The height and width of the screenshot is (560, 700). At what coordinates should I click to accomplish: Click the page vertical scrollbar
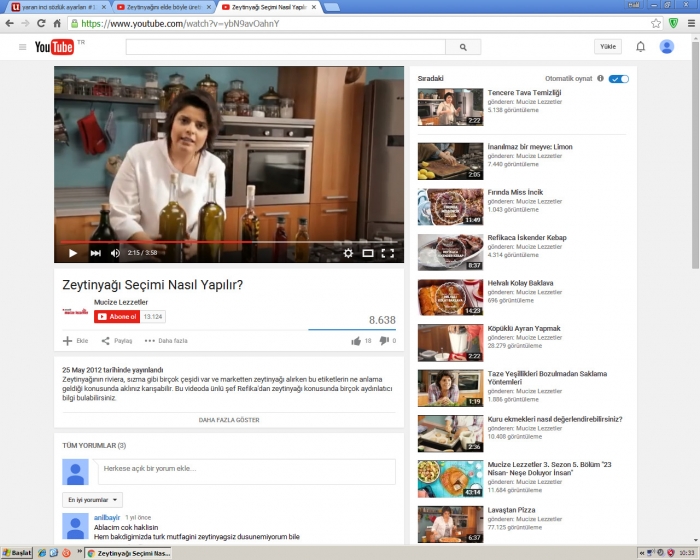pyautogui.click(x=695, y=156)
